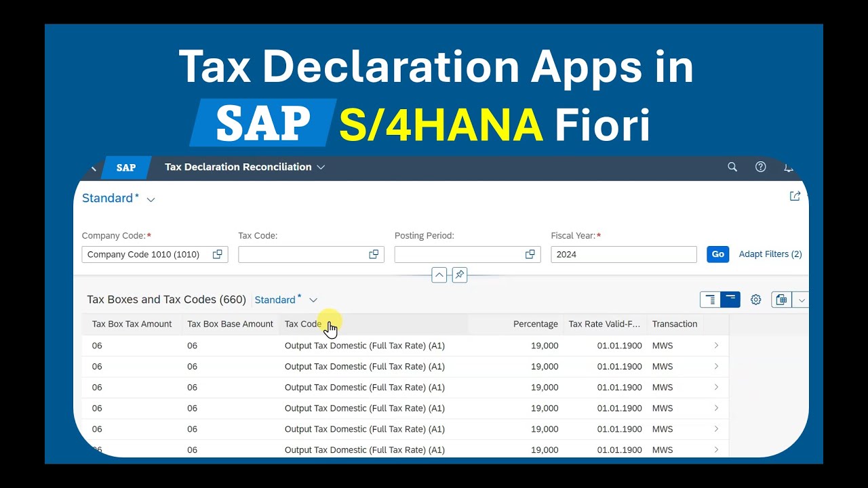
Task: Open value help for Company Code field
Action: click(x=217, y=254)
